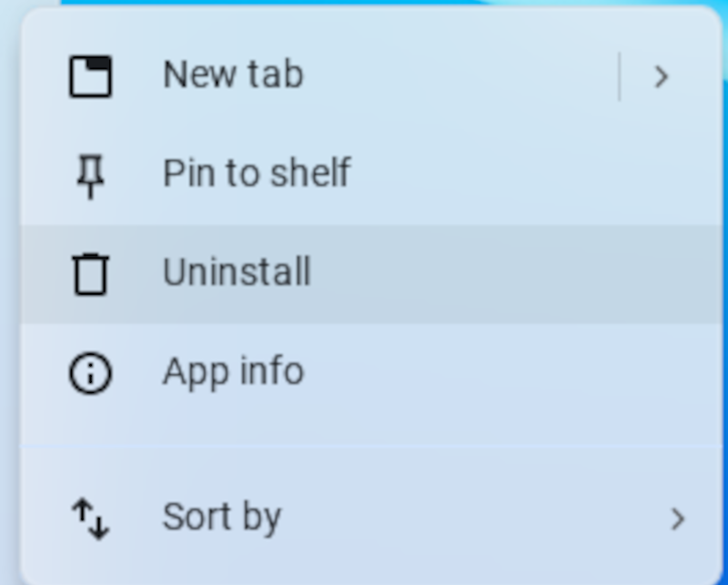Click the circled info icon
Viewport: 728px width, 585px height.
[90, 373]
